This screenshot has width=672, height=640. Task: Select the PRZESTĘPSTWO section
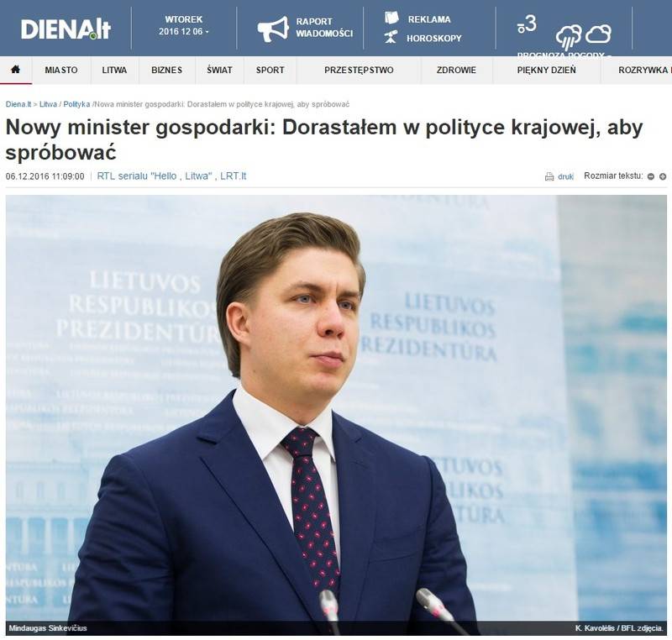(x=359, y=70)
